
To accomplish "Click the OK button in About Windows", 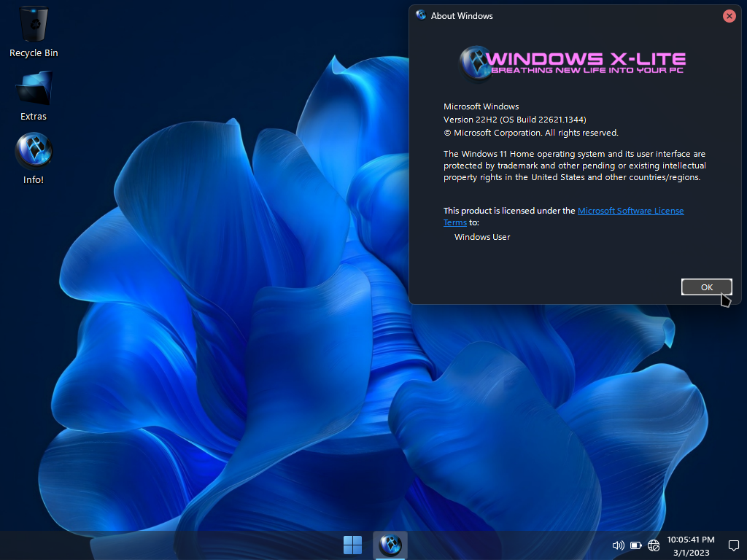I will pyautogui.click(x=706, y=287).
